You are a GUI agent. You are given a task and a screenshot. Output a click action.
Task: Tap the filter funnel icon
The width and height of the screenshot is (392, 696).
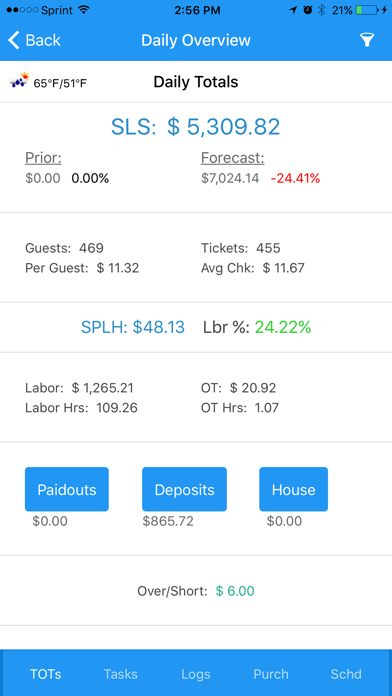pyautogui.click(x=367, y=40)
